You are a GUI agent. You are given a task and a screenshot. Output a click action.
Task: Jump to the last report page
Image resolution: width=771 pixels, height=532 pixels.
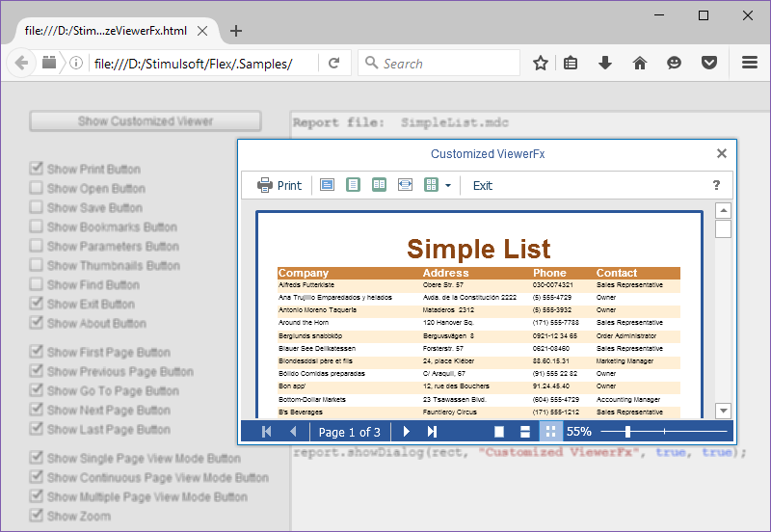(433, 432)
